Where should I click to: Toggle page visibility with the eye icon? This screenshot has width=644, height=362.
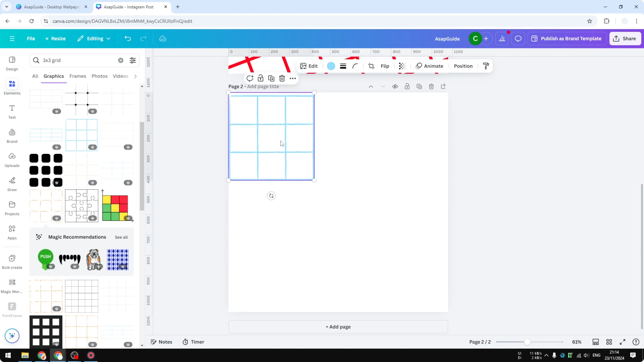395,86
